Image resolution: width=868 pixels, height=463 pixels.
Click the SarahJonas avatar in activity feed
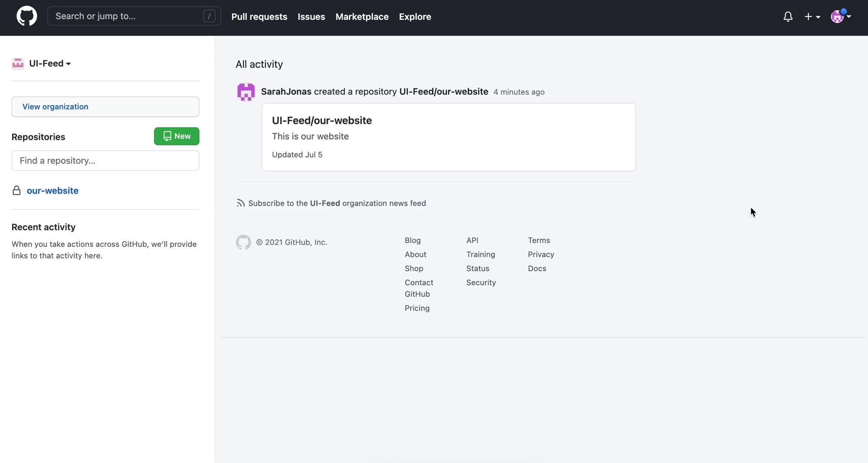[x=246, y=92]
